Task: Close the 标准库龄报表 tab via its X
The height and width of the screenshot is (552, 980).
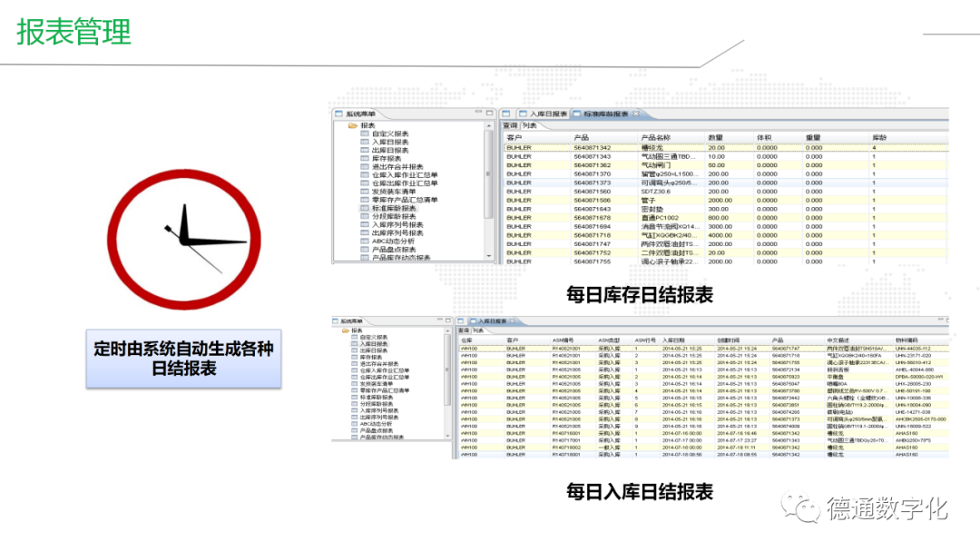Action: click(636, 113)
